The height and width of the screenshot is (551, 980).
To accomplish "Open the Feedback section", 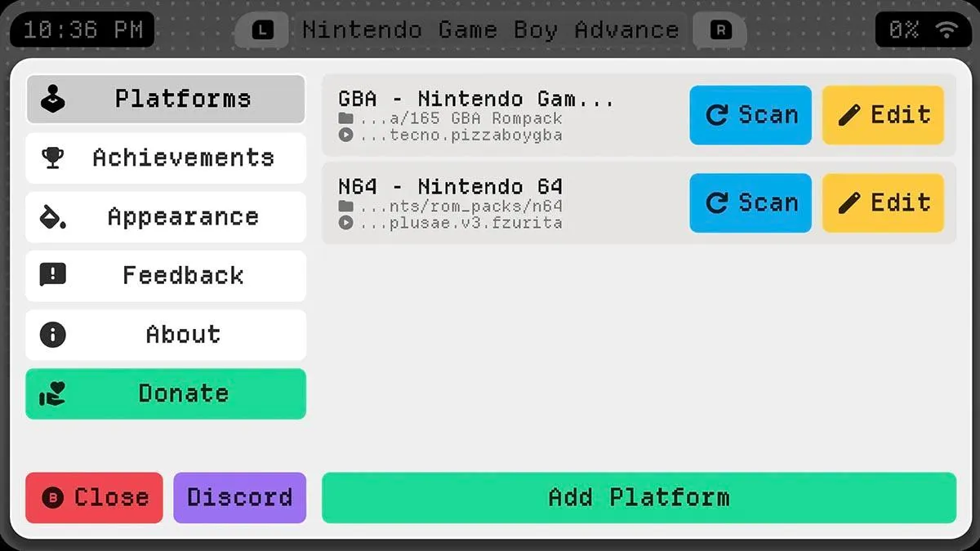I will pyautogui.click(x=166, y=276).
